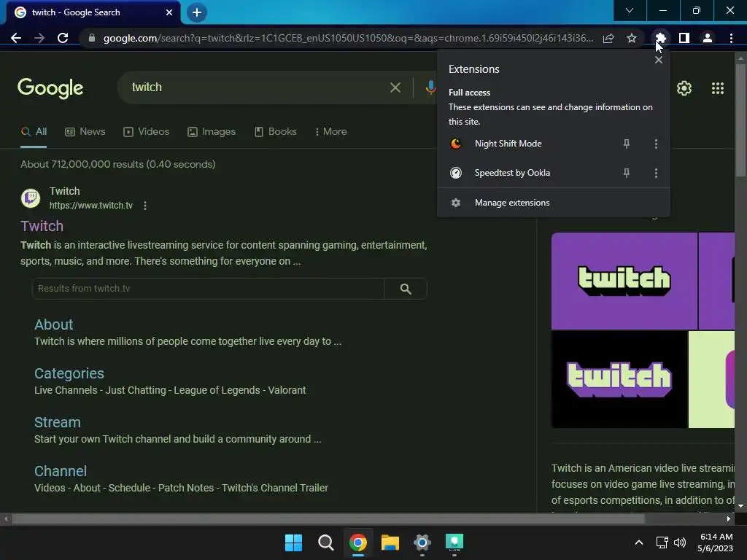The image size is (747, 560).
Task: Open Chrome side panel
Action: coord(684,38)
